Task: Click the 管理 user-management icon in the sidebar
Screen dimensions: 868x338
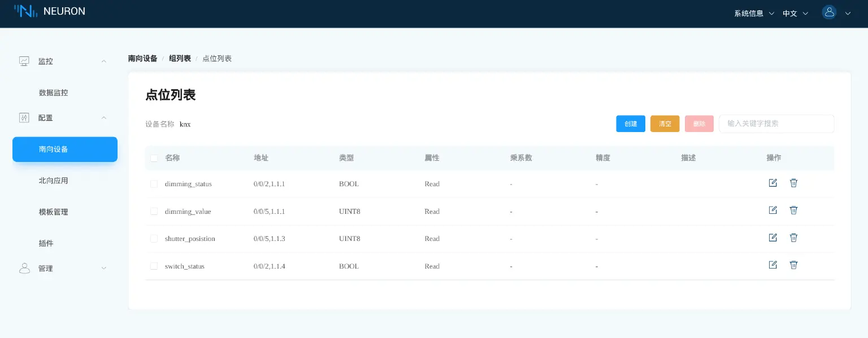Action: pyautogui.click(x=24, y=268)
